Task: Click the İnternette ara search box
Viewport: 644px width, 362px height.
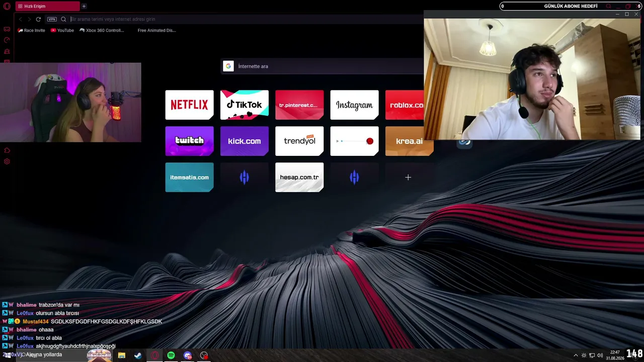Action: [x=323, y=66]
